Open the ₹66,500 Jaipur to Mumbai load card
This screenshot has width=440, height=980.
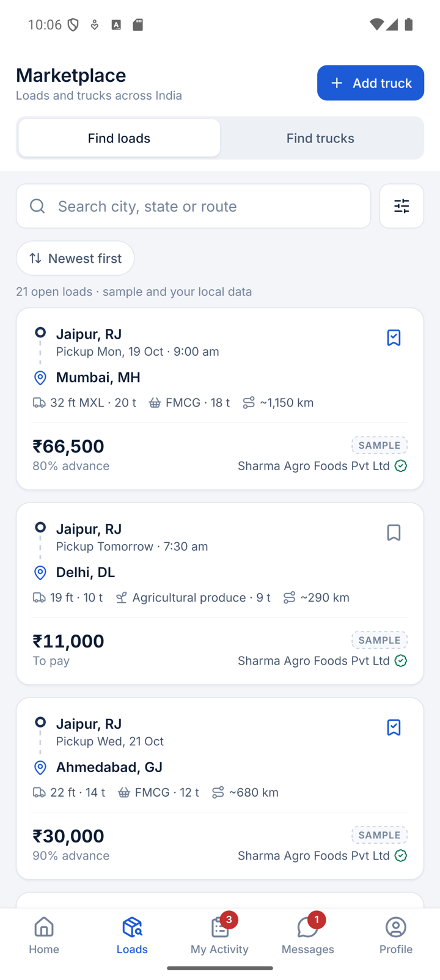[x=220, y=399]
